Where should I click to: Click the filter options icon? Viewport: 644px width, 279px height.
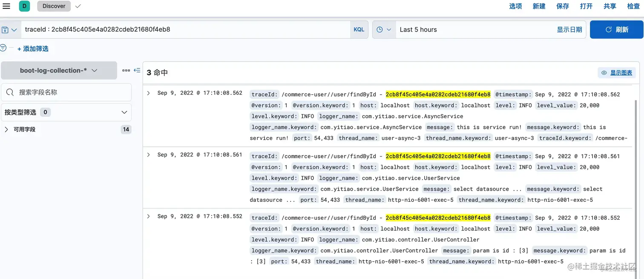click(x=3, y=48)
